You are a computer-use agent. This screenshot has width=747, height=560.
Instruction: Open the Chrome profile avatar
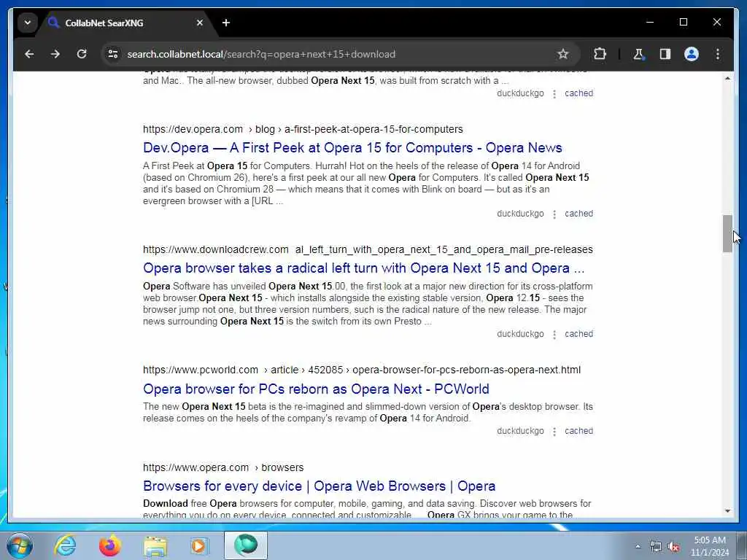point(692,54)
